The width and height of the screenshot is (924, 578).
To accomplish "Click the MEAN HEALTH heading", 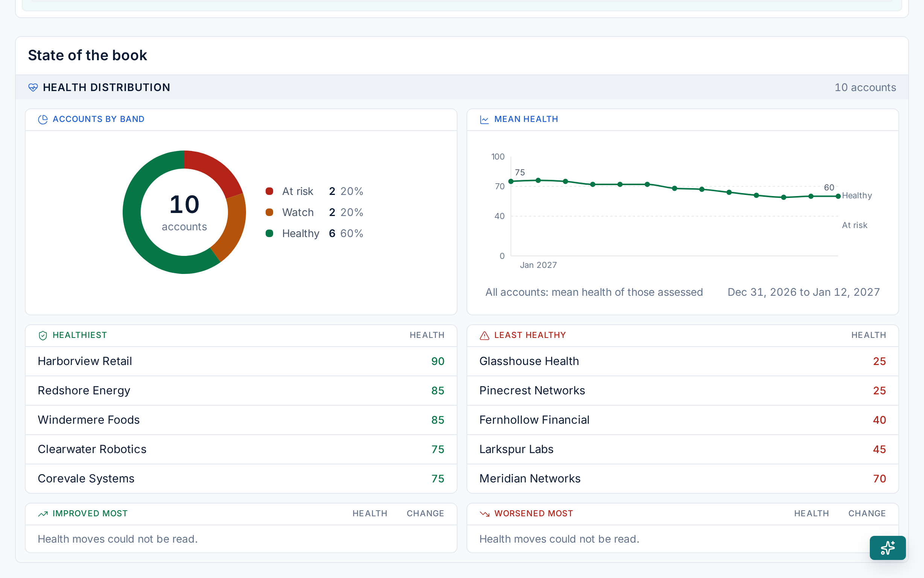I will click(526, 119).
